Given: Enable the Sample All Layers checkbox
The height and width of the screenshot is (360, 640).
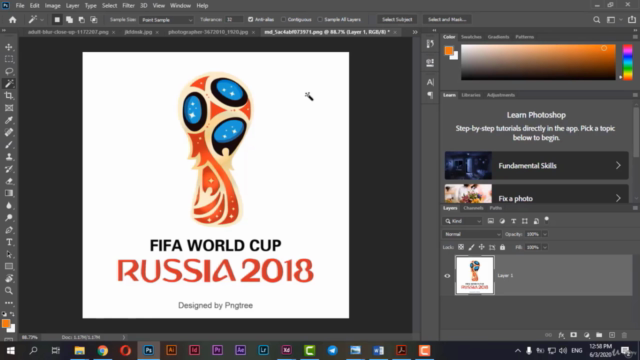Looking at the screenshot, I should 320,20.
